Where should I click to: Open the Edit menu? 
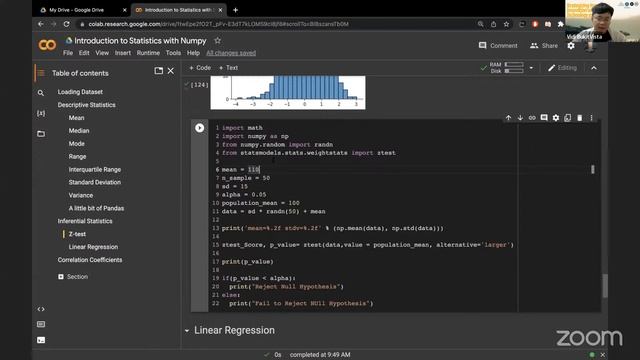point(84,53)
